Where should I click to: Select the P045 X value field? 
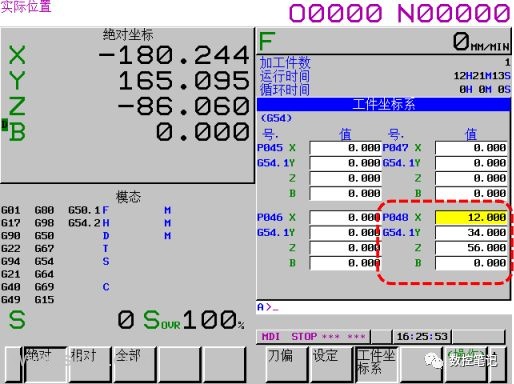[345, 148]
